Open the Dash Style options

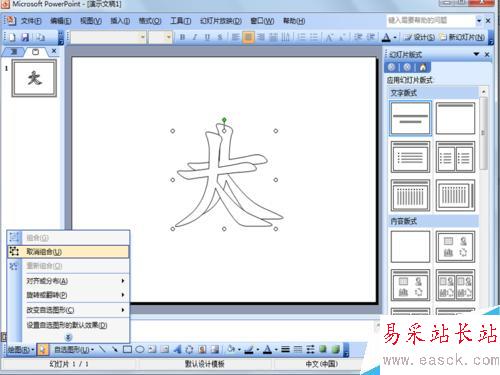pos(298,349)
